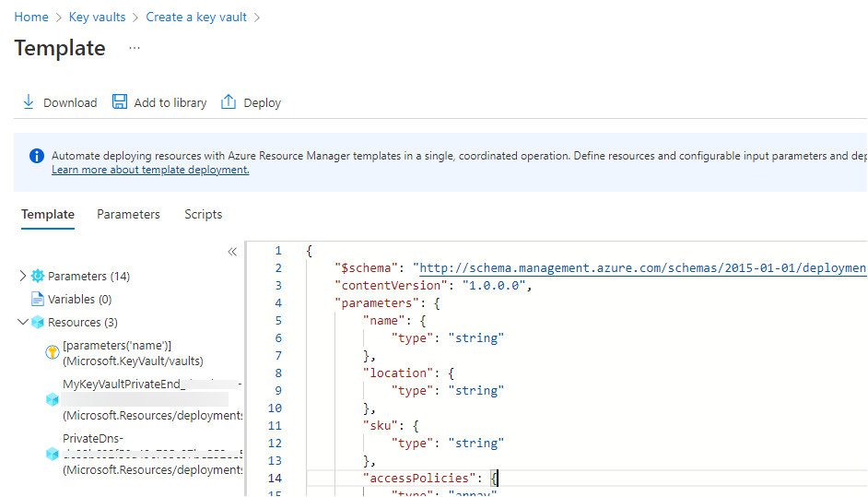Click the Variables document icon
The image size is (868, 497).
click(38, 299)
